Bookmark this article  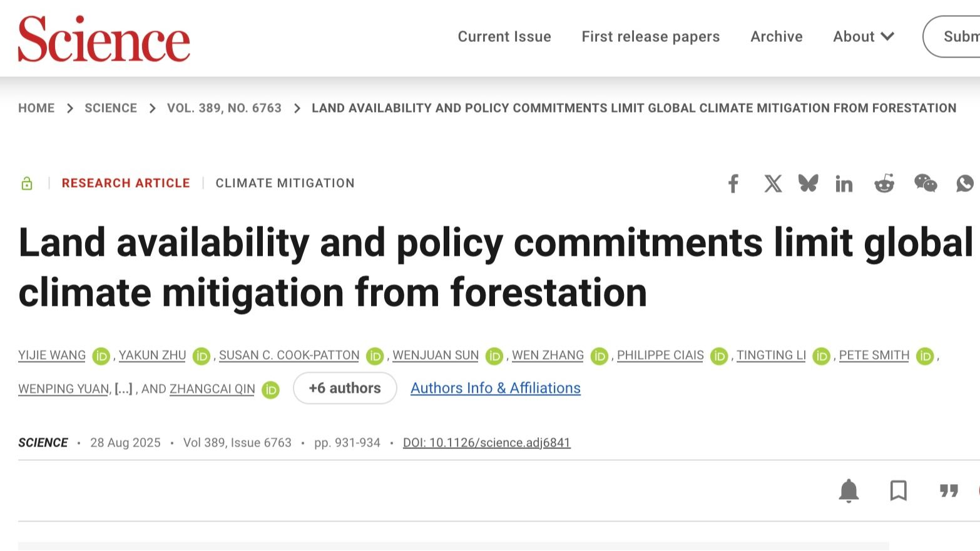(x=898, y=491)
